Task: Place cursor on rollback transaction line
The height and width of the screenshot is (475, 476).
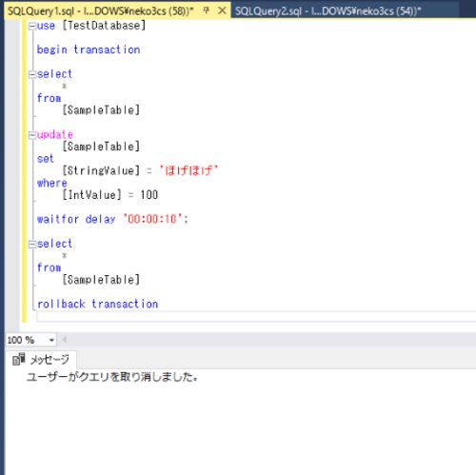Action: click(x=97, y=304)
